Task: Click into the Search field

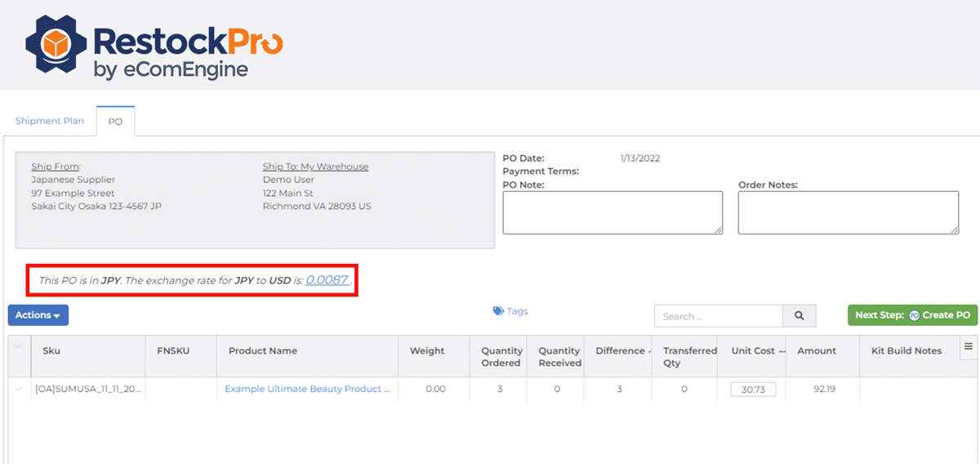Action: tap(718, 316)
